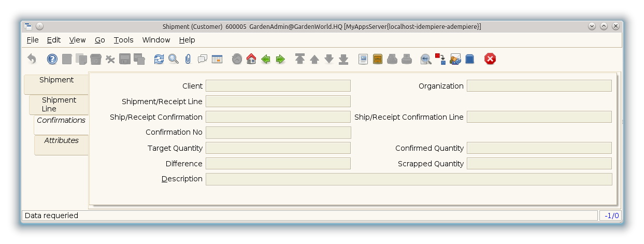Click the green forward arrow icon

tap(280, 59)
